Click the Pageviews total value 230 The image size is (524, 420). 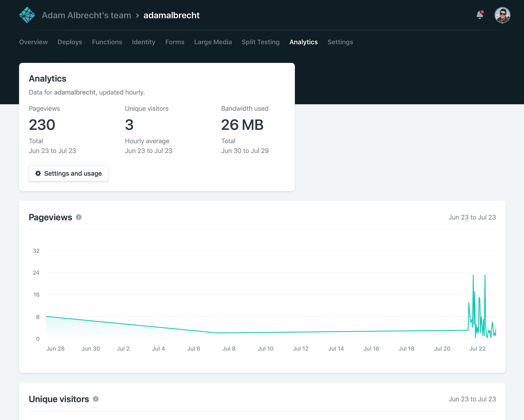coord(42,125)
